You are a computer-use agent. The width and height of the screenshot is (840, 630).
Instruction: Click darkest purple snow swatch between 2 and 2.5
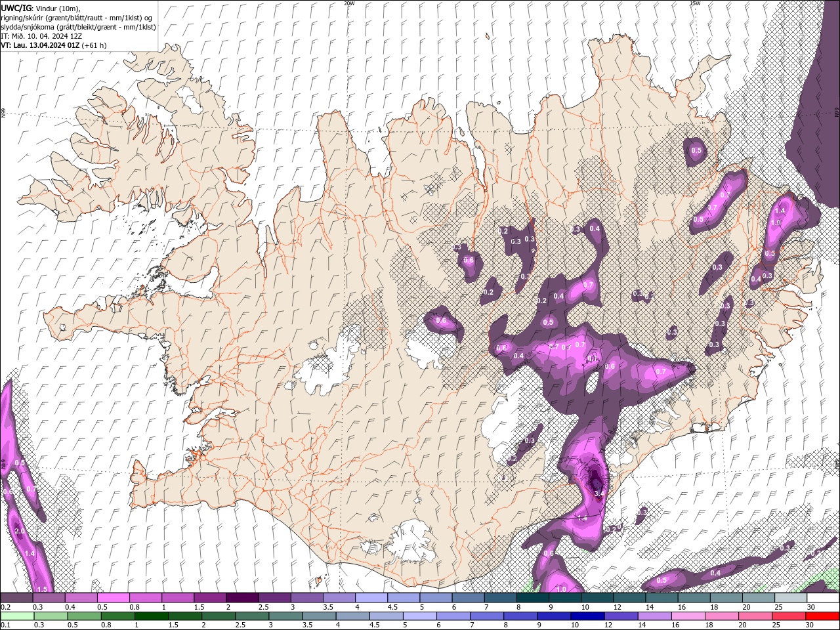pyautogui.click(x=241, y=598)
